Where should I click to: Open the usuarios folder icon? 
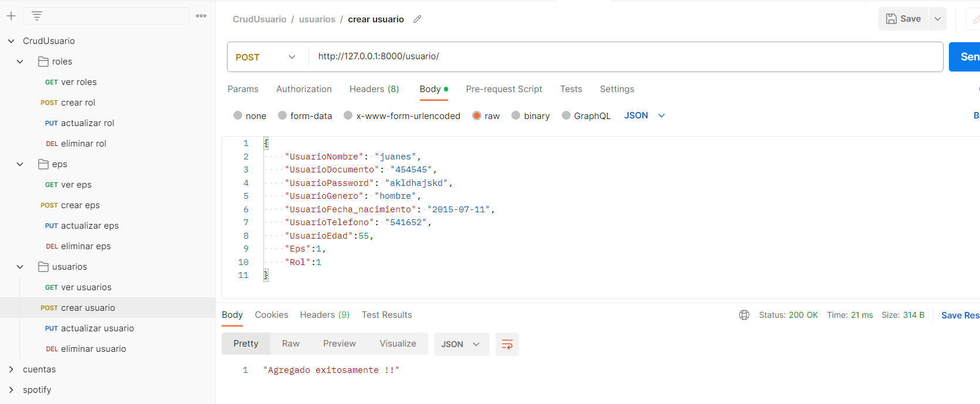[x=43, y=267]
